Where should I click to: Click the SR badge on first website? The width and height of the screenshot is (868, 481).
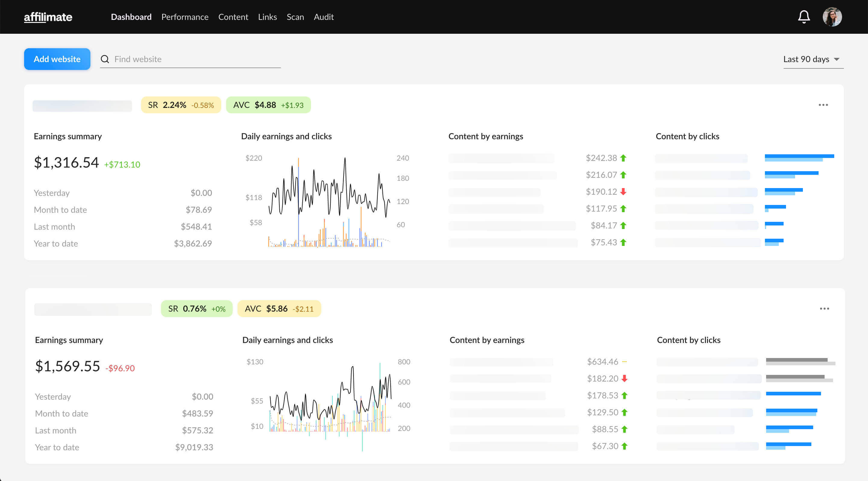pos(179,105)
